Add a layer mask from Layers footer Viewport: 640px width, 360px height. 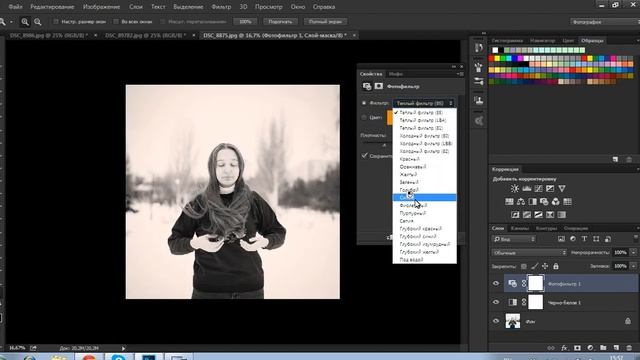pyautogui.click(x=577, y=348)
